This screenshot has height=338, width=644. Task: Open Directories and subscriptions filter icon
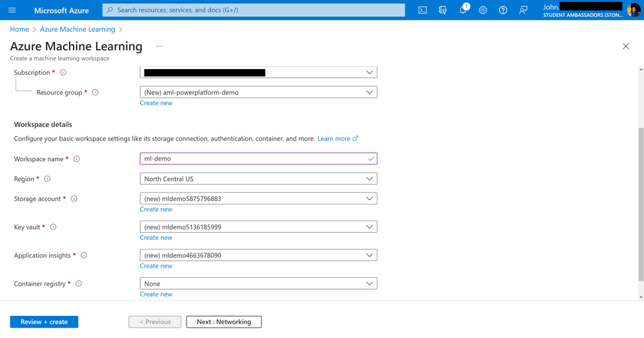pyautogui.click(x=442, y=10)
